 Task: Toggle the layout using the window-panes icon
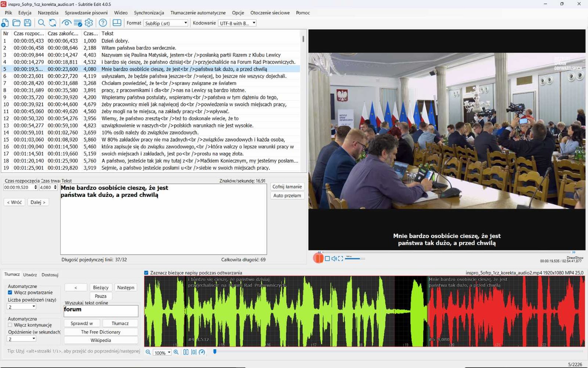point(117,23)
